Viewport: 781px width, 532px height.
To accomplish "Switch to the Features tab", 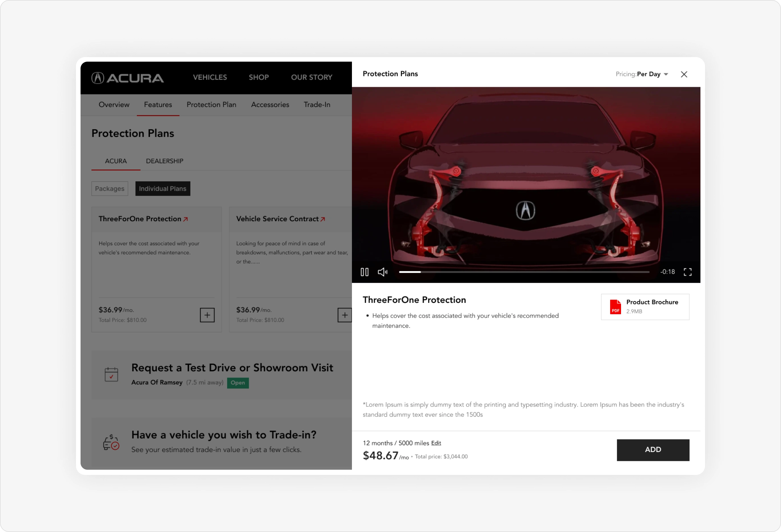I will click(x=158, y=105).
